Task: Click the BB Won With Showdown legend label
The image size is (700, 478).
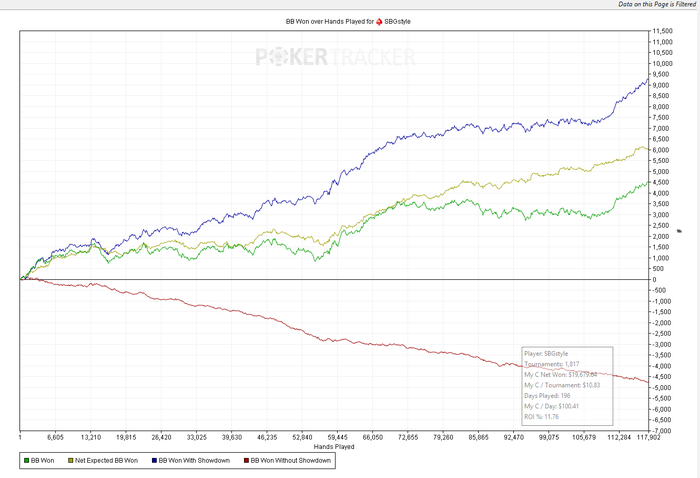Action: [x=194, y=460]
